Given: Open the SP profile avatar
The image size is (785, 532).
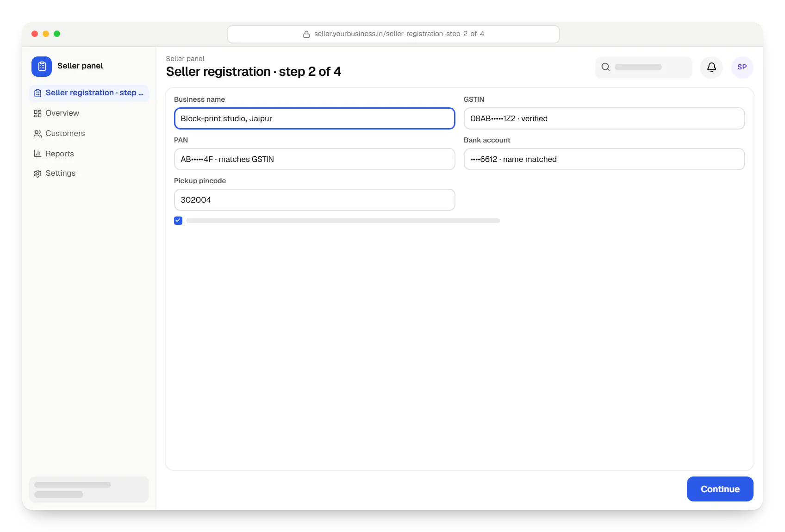Looking at the screenshot, I should 742,67.
